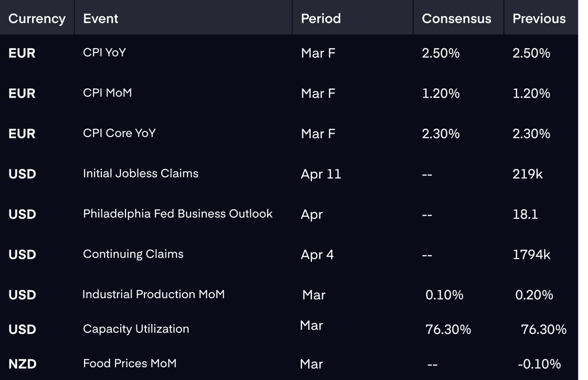Click the Previous column header
Viewport: 588px width, 380px height.
click(x=539, y=18)
